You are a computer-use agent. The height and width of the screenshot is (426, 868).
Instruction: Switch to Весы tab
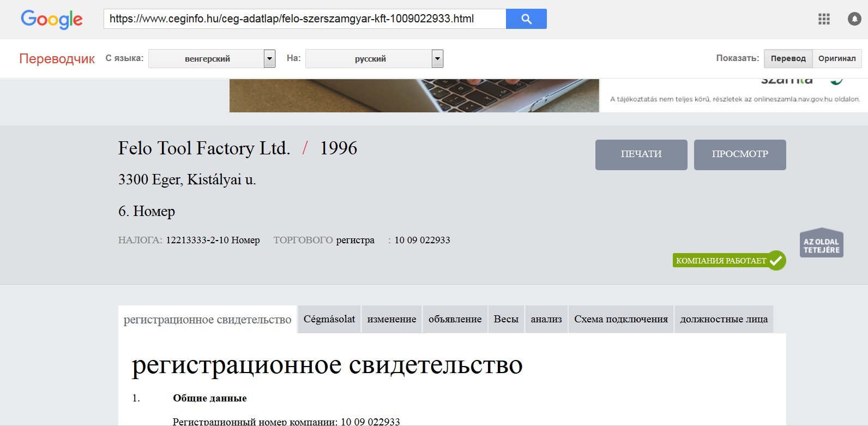(x=506, y=319)
